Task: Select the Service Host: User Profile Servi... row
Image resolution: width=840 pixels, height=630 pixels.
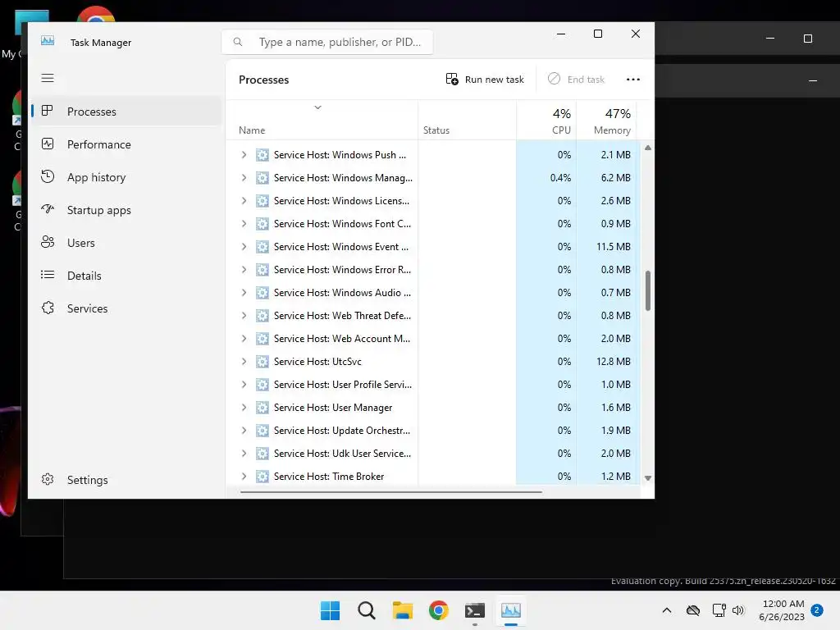Action: point(433,385)
